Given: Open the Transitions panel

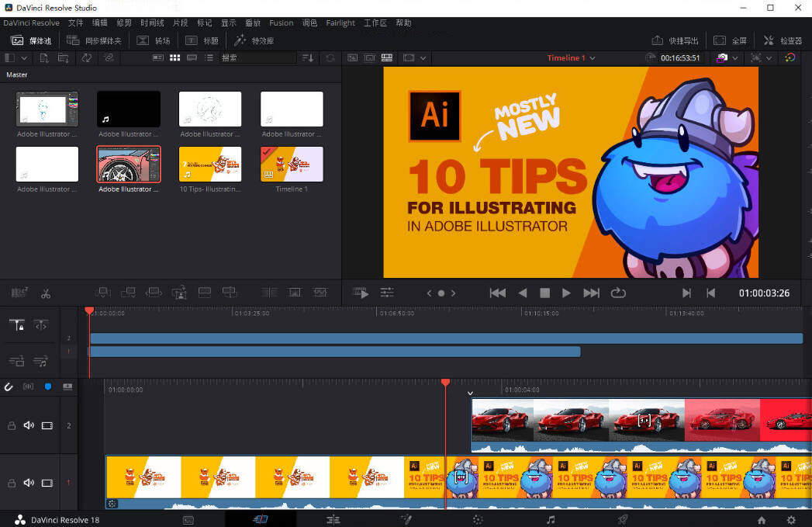Looking at the screenshot, I should [x=154, y=40].
